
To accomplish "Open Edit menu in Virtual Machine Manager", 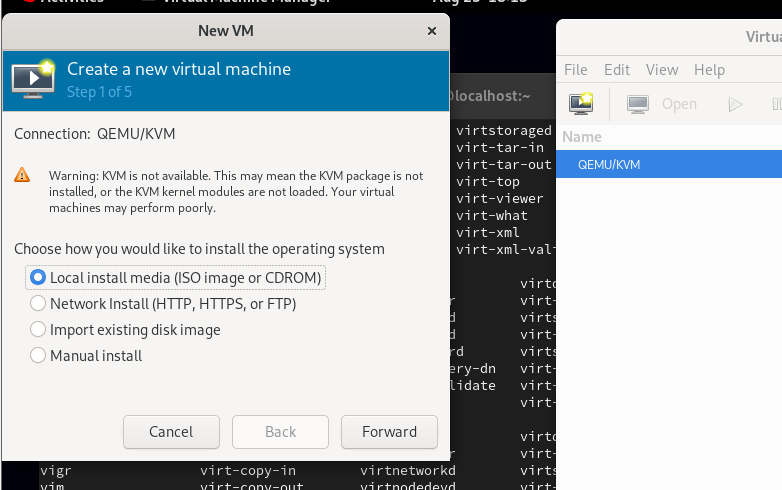I will 616,70.
